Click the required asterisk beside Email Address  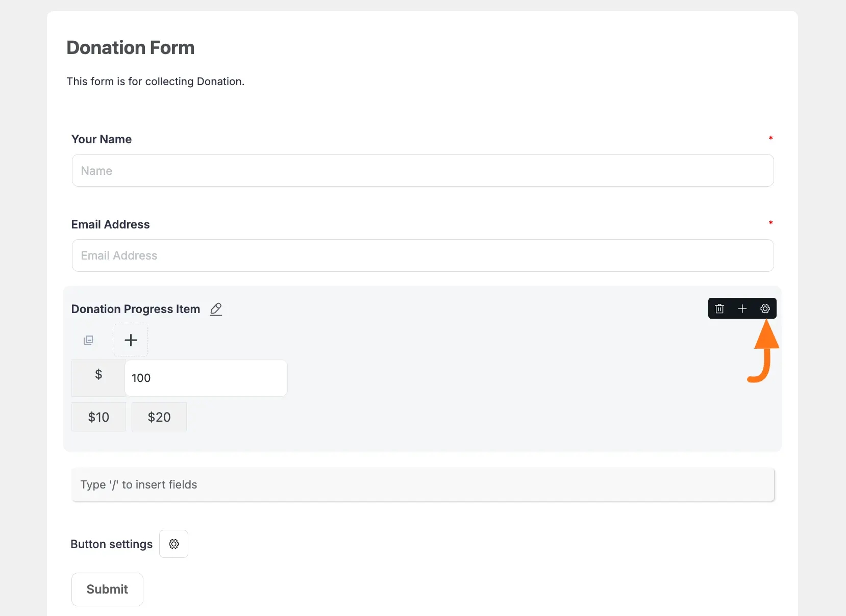(771, 223)
